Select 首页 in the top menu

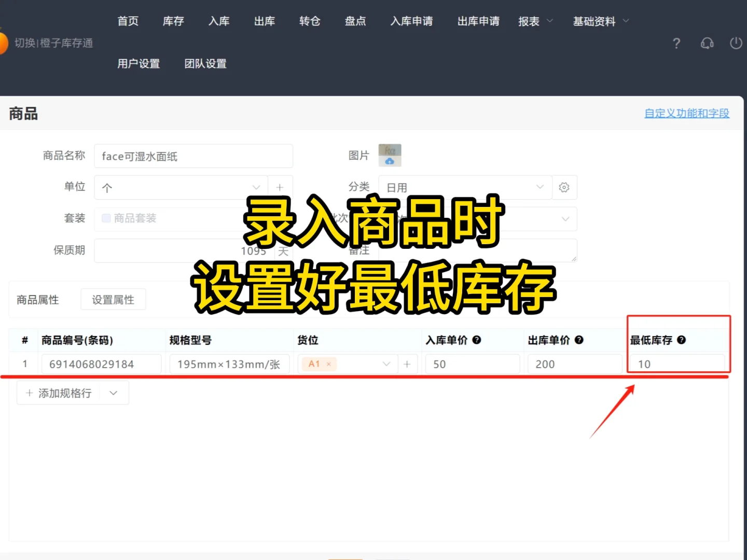pyautogui.click(x=128, y=21)
